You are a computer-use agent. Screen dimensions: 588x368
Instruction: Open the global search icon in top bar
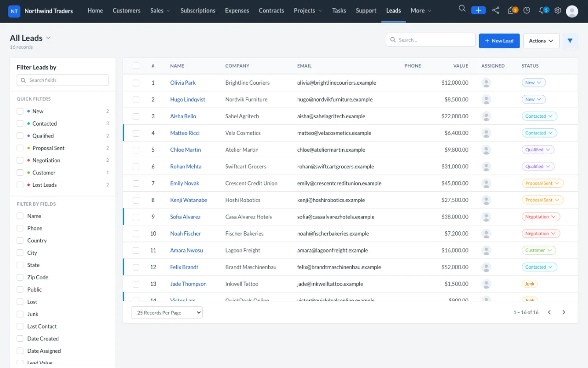pyautogui.click(x=462, y=9)
